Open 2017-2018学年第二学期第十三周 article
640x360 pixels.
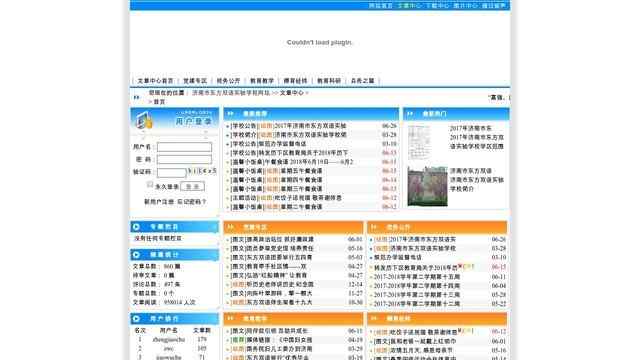click(417, 295)
